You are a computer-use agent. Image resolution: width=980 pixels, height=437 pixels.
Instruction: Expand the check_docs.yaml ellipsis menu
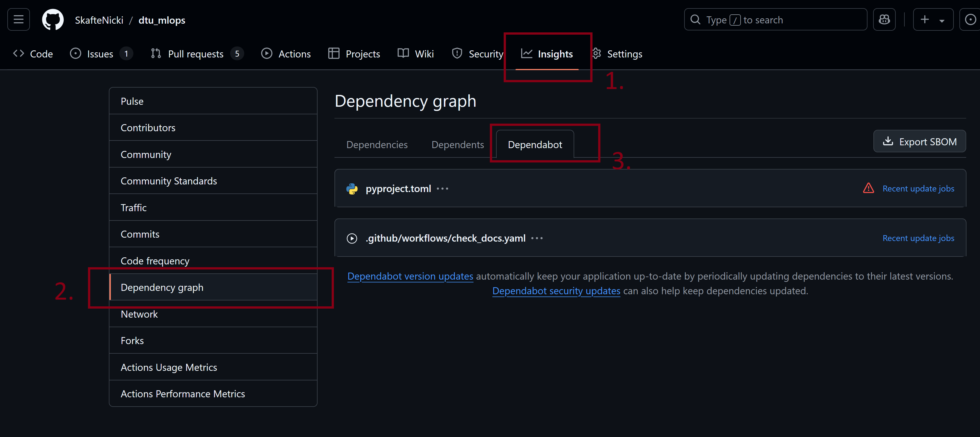tap(537, 238)
